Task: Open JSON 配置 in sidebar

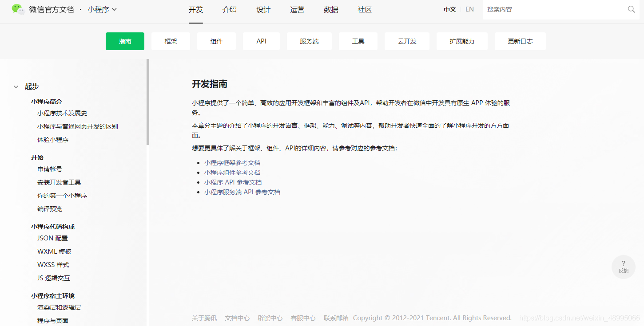Action: [52, 238]
